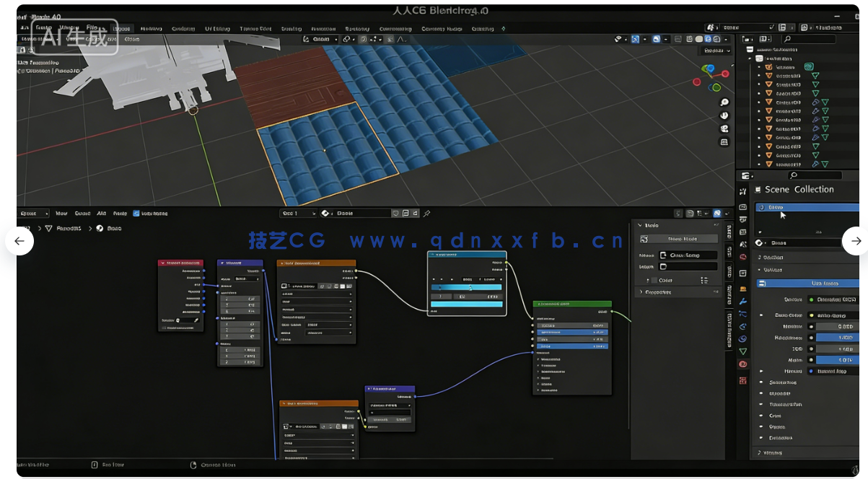868x482 pixels.
Task: Click the Principled BSDF node header
Action: [x=572, y=304]
